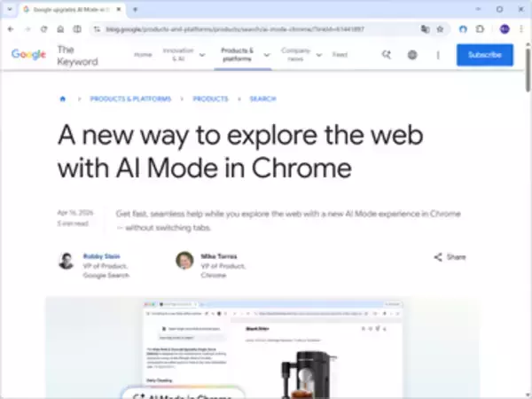
Task: Open the Company news nav item
Action: (295, 55)
